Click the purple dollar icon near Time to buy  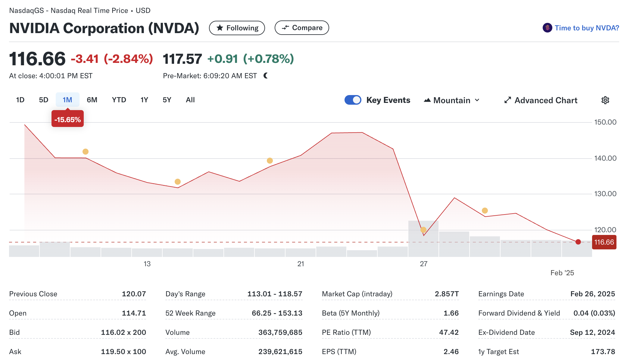click(547, 28)
